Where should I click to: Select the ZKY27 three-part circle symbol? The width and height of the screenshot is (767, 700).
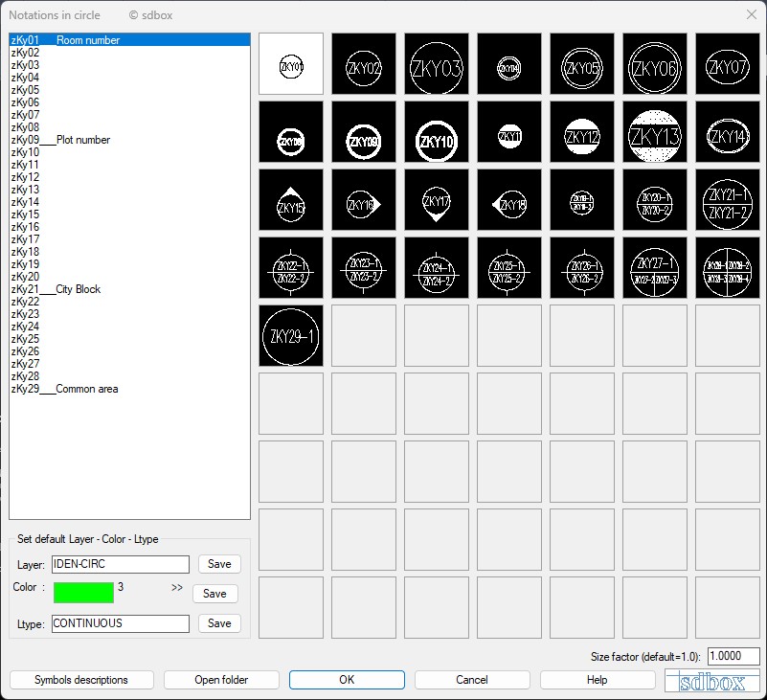tap(655, 267)
